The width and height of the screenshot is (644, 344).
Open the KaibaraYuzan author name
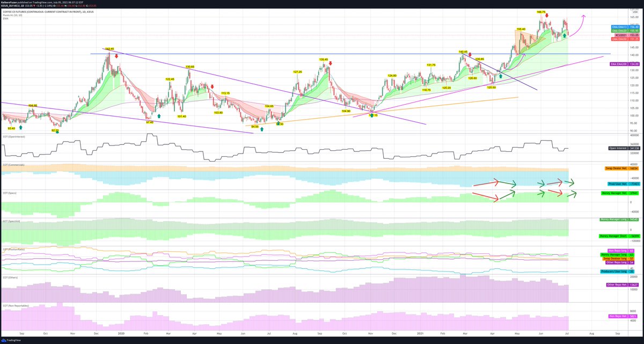click(x=10, y=2)
